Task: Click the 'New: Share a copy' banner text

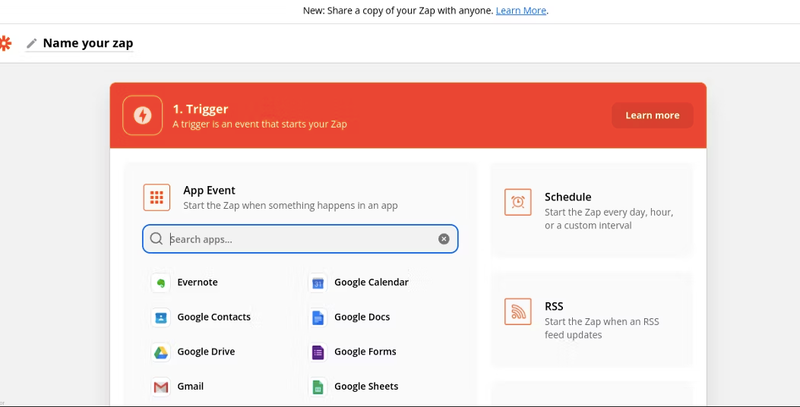Action: tap(398, 10)
